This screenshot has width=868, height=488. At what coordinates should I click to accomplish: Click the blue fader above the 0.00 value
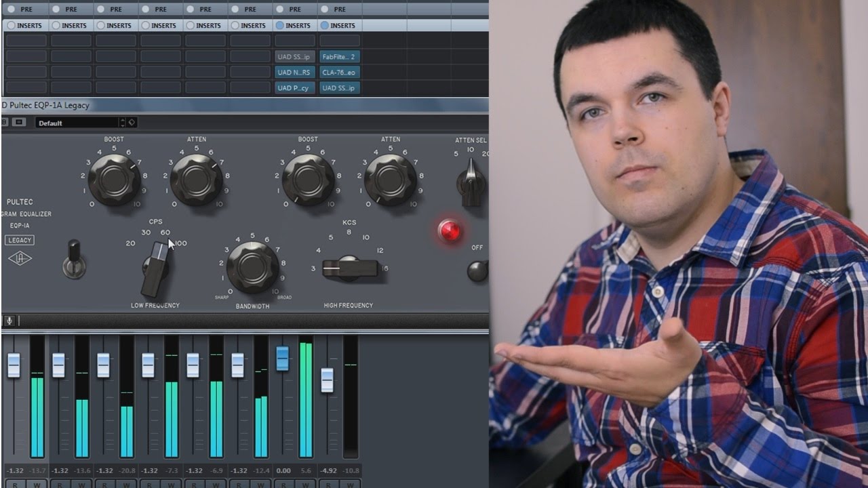pos(283,358)
